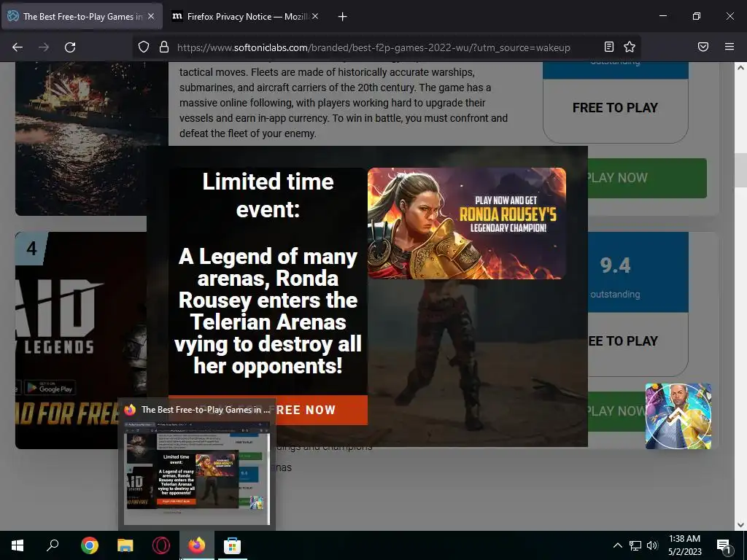Viewport: 747px width, 560px height.
Task: Click the Firefox taskbar window preview thumbnail
Action: (x=197, y=472)
